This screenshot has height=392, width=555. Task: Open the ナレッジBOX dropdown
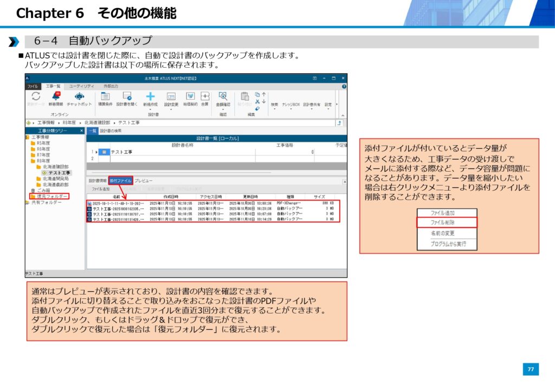(291, 104)
